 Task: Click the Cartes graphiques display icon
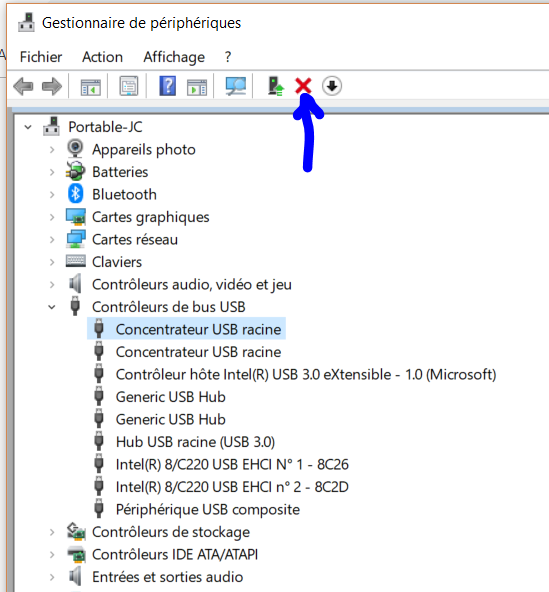tap(76, 217)
